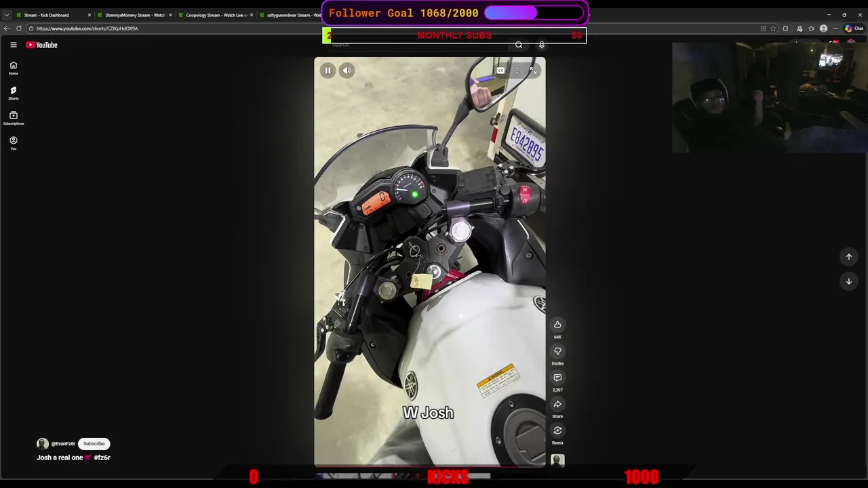Share the Short via arrow icon
868x488 pixels.
(557, 404)
